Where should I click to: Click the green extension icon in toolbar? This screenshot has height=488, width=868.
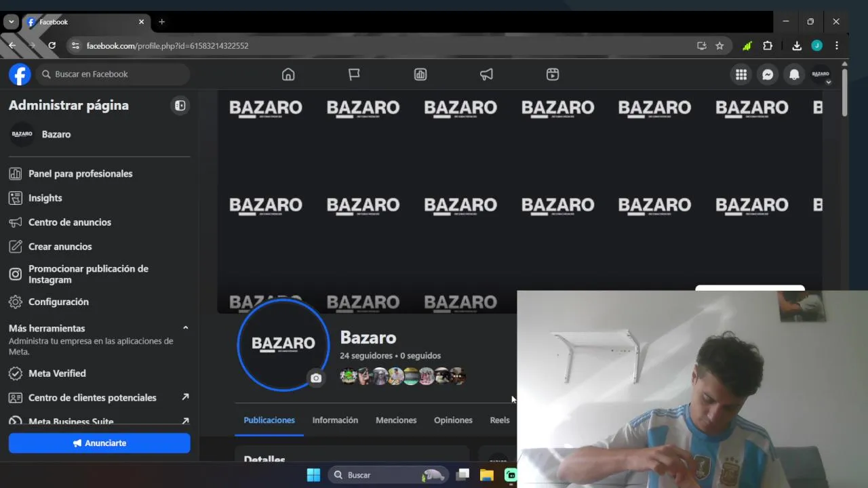click(747, 45)
